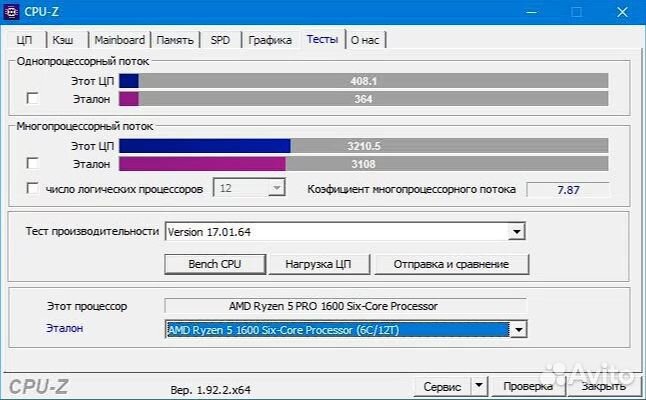Switch to the Память tab
This screenshot has width=646, height=400.
coord(175,40)
